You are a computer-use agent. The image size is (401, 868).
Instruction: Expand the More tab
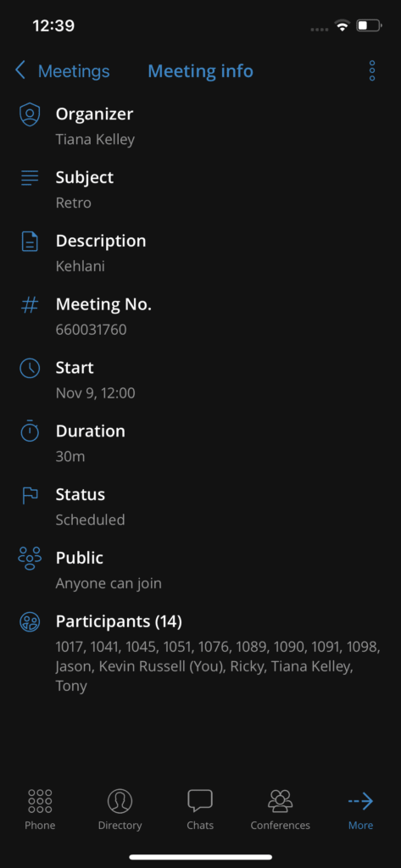pos(360,810)
